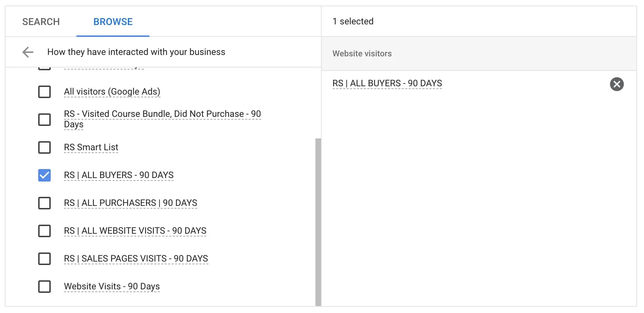
Task: Click the audience list vertical scrollbar
Action: click(x=318, y=222)
